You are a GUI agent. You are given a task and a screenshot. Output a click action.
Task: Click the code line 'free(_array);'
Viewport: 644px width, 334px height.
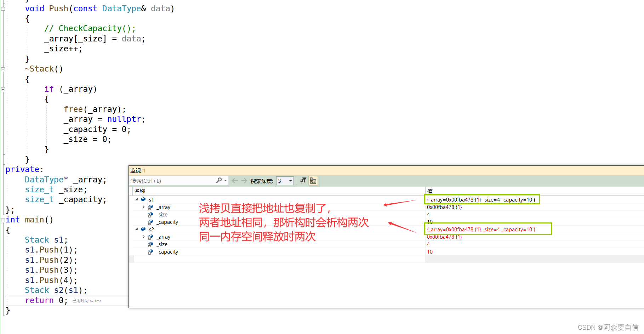tap(95, 109)
